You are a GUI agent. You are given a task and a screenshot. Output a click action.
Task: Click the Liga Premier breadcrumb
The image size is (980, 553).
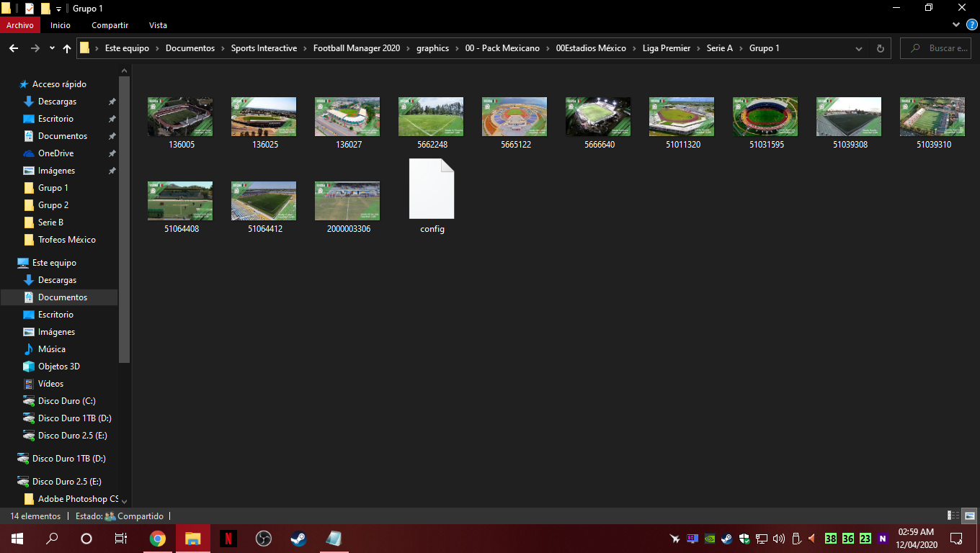[x=667, y=48]
